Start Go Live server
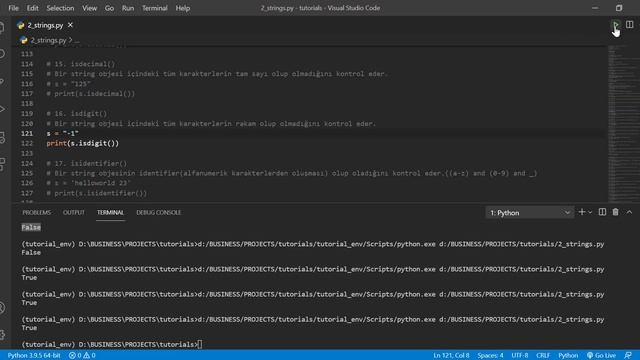The height and width of the screenshot is (360, 640). coord(601,355)
